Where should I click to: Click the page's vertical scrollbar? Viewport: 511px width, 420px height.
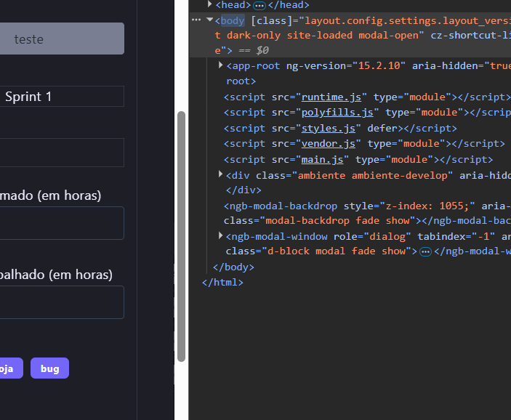[x=181, y=233]
